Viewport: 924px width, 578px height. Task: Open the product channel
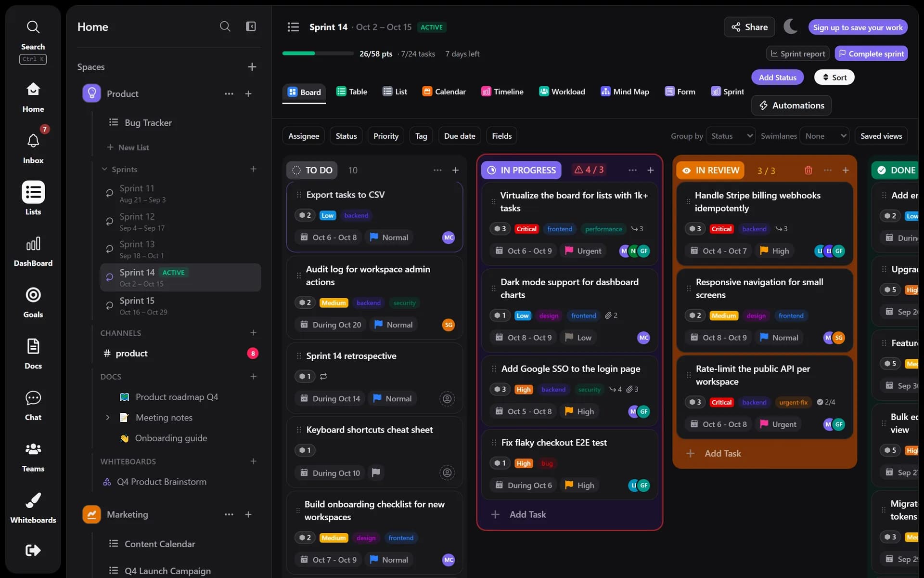click(x=180, y=353)
